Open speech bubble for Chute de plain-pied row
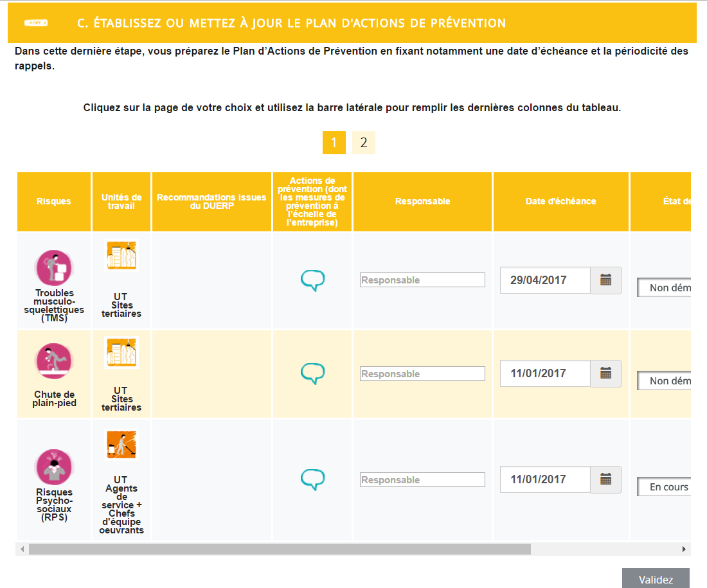 [312, 373]
